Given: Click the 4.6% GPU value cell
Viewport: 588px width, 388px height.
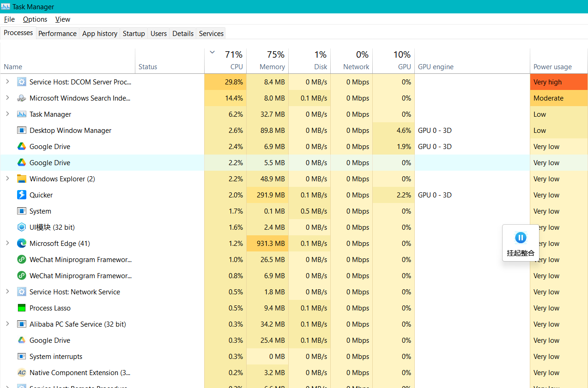Looking at the screenshot, I should pyautogui.click(x=394, y=131).
